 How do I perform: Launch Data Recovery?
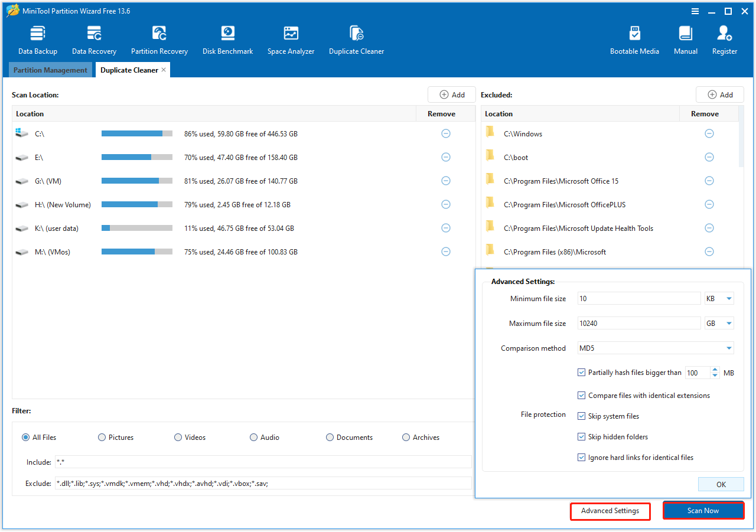coord(94,38)
